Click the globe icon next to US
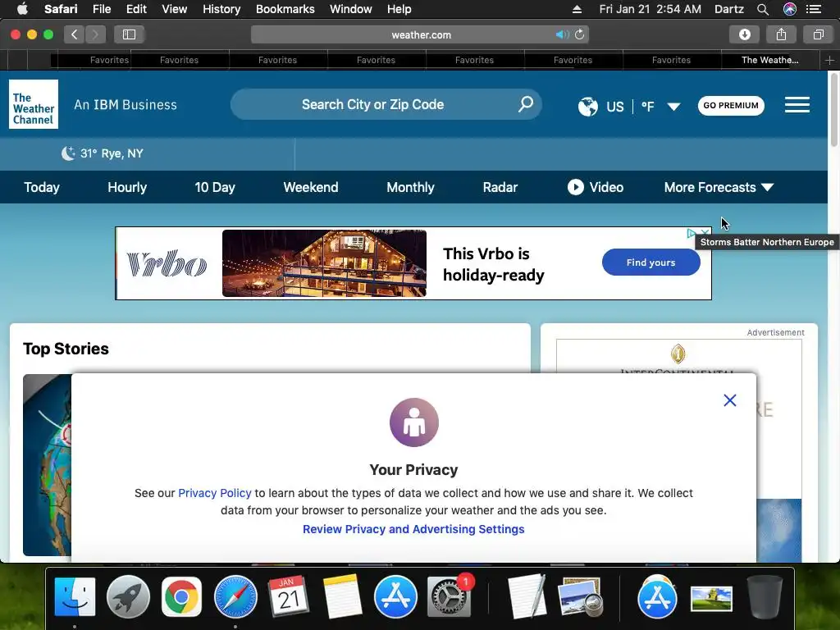 point(587,106)
